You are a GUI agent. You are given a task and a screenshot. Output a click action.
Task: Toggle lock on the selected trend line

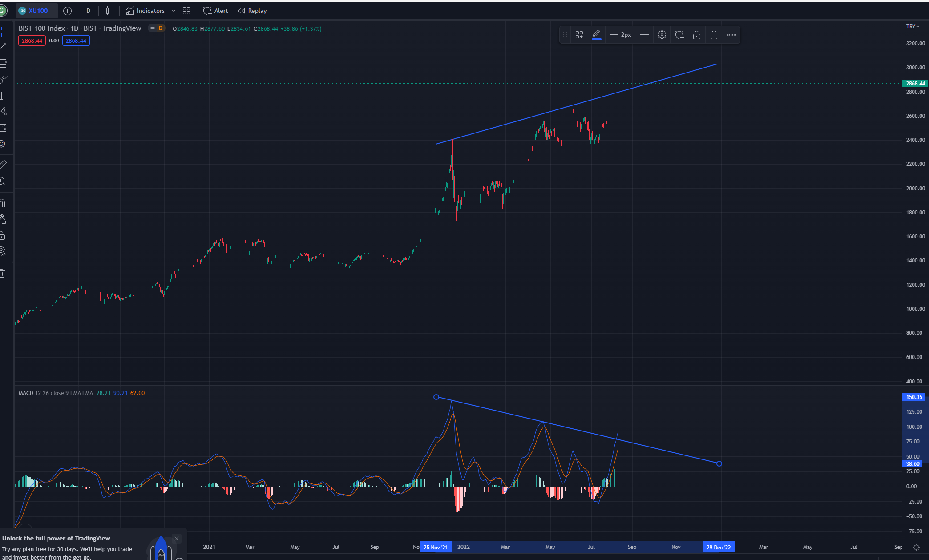(x=697, y=35)
